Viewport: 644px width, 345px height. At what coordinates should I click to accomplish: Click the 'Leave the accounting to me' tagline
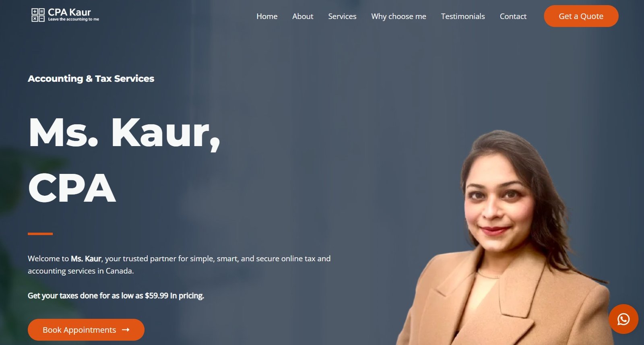(74, 19)
